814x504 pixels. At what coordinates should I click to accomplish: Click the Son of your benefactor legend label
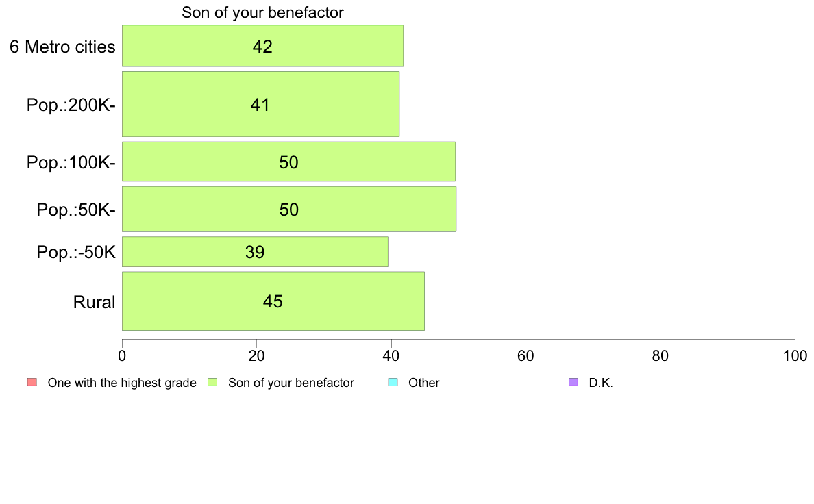coord(291,383)
